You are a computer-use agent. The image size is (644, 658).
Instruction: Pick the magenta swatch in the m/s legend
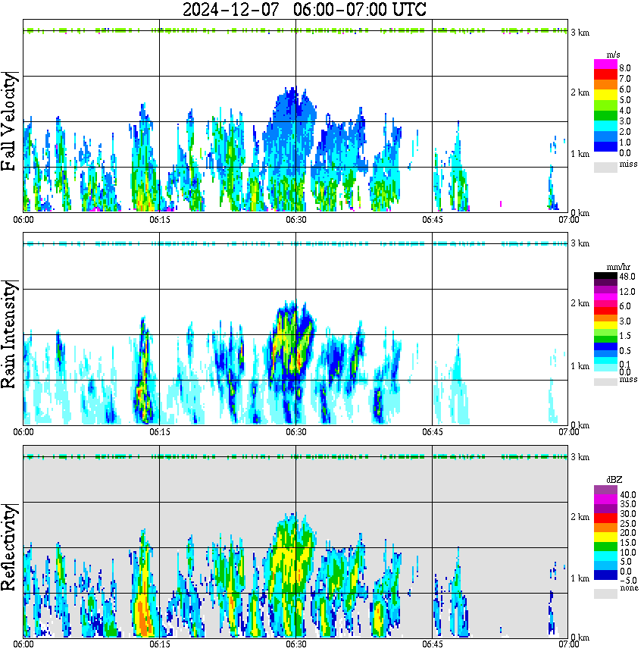[605, 64]
